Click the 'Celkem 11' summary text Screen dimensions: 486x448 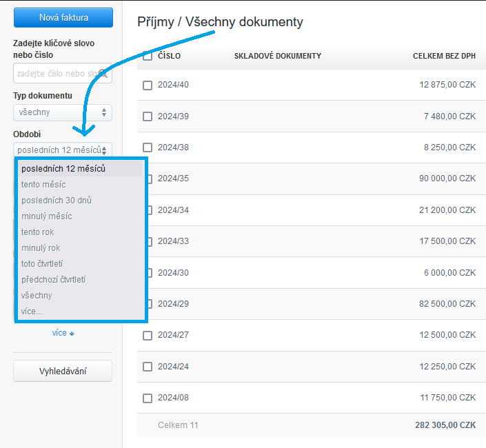pyautogui.click(x=178, y=425)
